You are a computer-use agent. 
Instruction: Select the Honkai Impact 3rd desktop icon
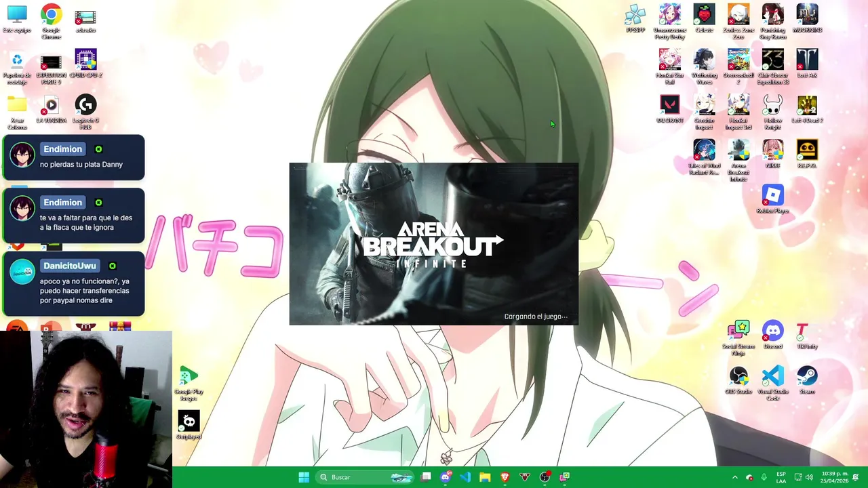click(738, 112)
